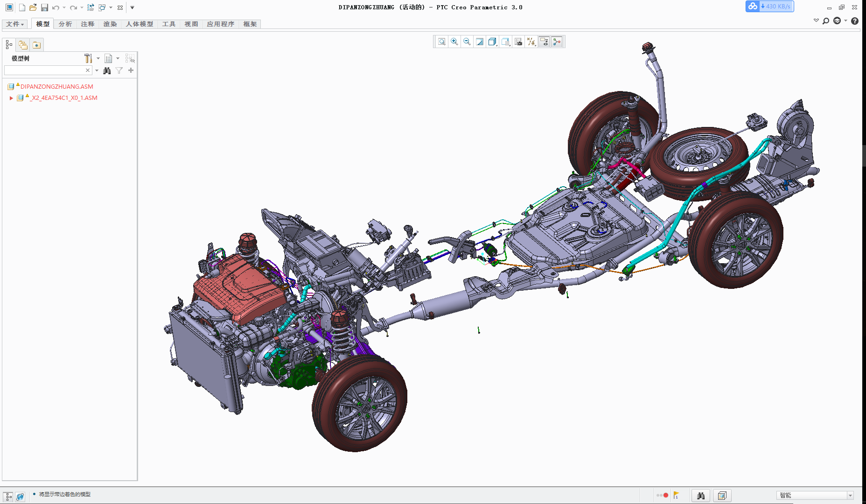Toggle the model tree filter funnel
The width and height of the screenshot is (866, 504).
click(119, 70)
